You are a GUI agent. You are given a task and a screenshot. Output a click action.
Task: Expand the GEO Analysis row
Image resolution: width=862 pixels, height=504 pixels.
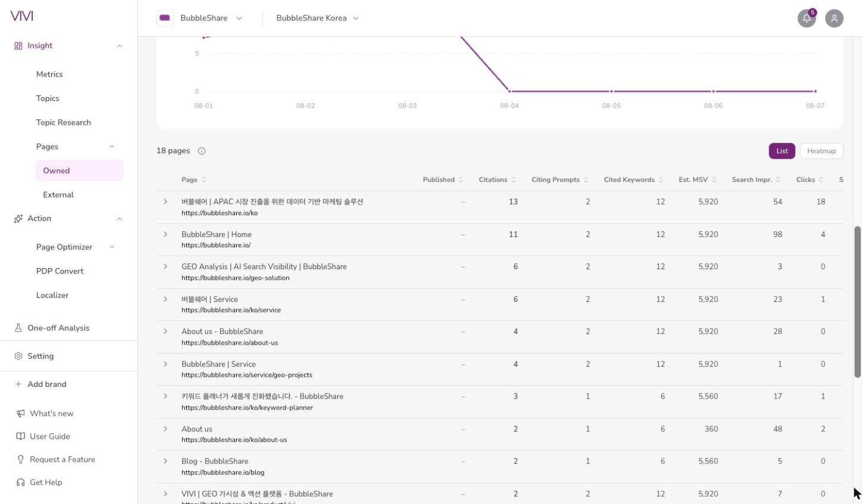[x=165, y=267]
